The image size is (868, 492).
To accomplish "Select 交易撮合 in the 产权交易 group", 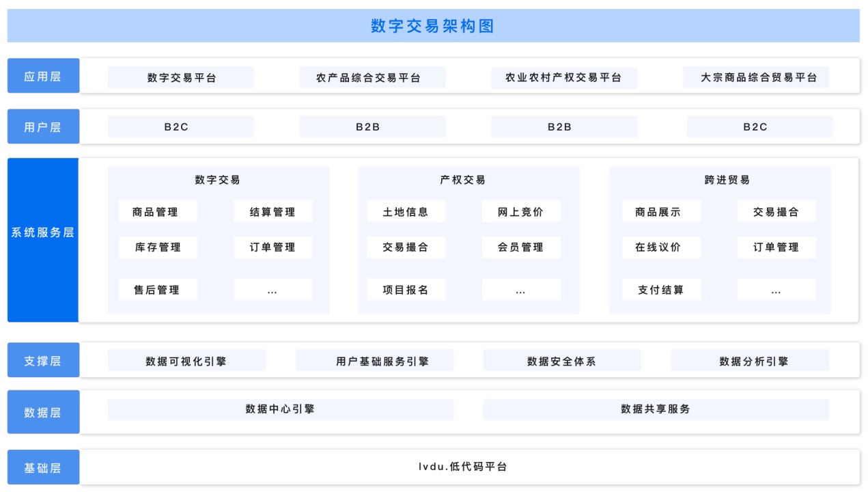I will [x=406, y=247].
